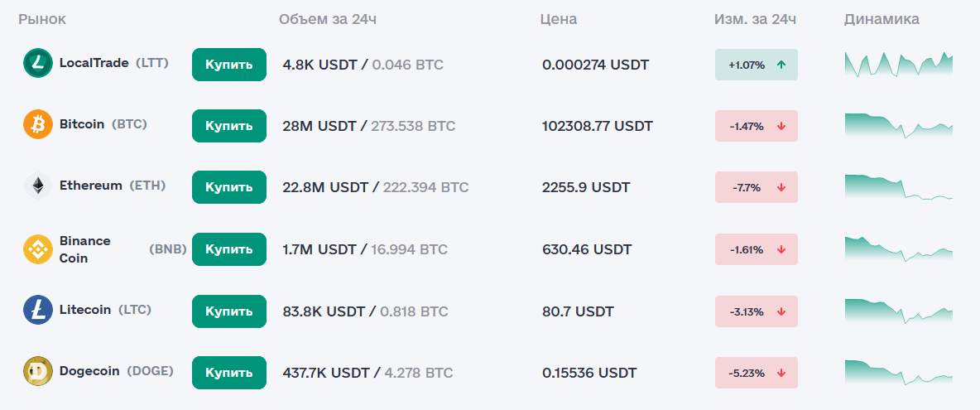Click the Bitcoin price trend sparkline
980x410 pixels.
(x=899, y=125)
